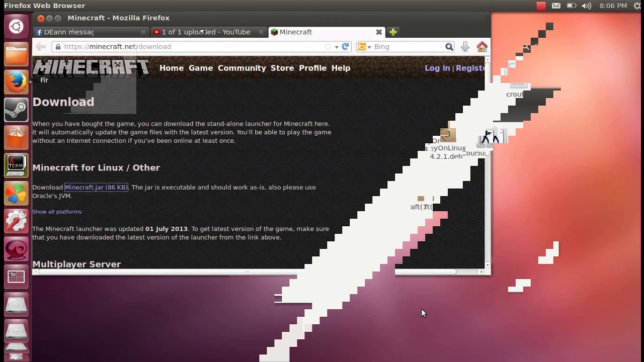The height and width of the screenshot is (362, 644).
Task: Open the colorful PlayOnLinux clover icon
Action: (16, 193)
